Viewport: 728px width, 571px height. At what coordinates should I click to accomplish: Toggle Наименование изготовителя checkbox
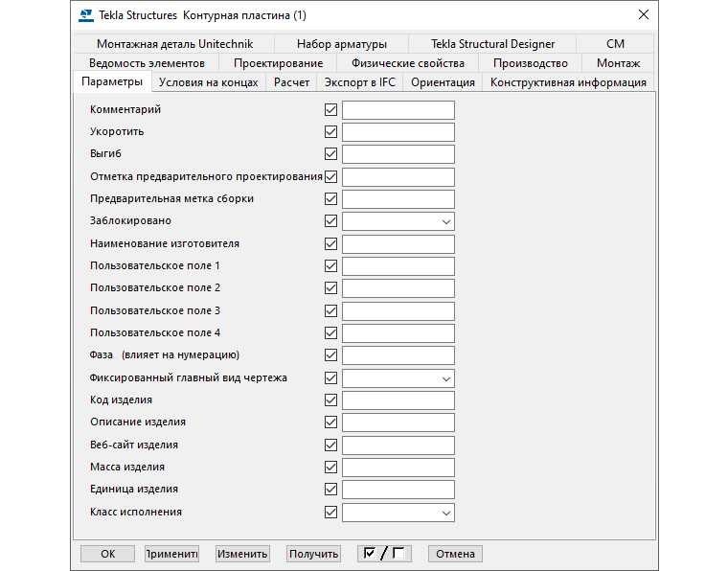[x=331, y=244]
